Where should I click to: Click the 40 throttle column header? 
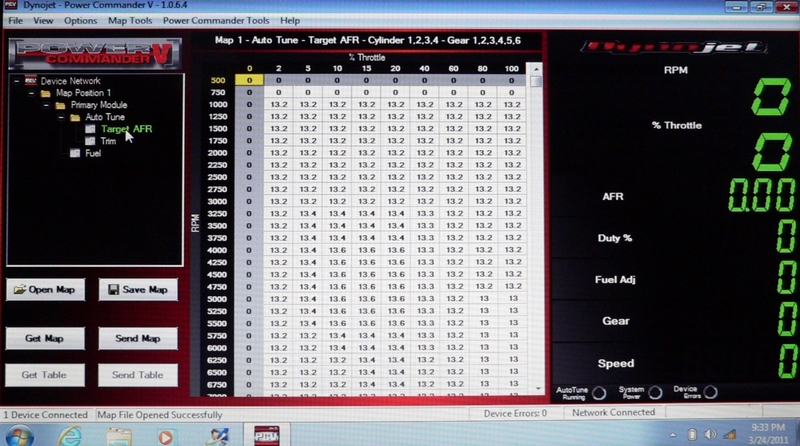(x=424, y=68)
